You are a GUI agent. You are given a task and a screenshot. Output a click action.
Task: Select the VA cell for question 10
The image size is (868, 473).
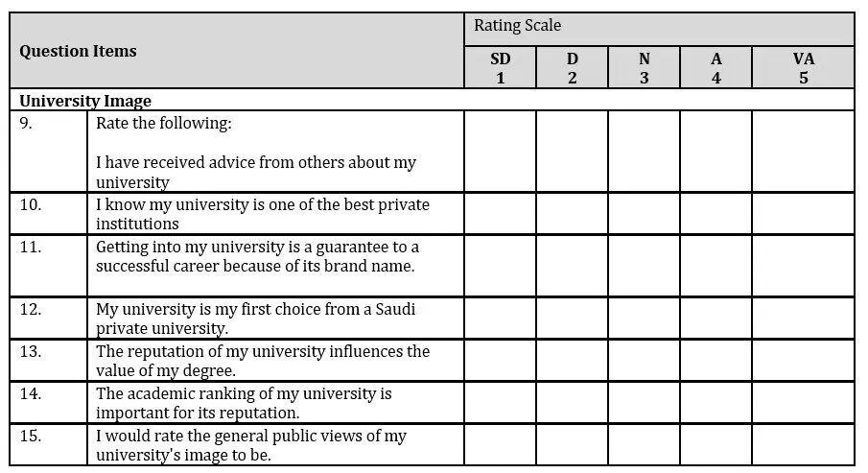tap(803, 214)
